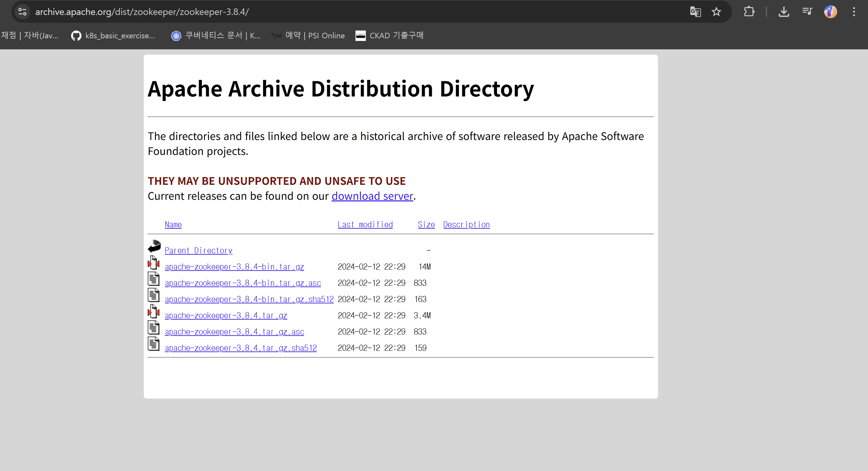This screenshot has height=471, width=868.
Task: Open the media control playlist icon
Action: [x=807, y=12]
